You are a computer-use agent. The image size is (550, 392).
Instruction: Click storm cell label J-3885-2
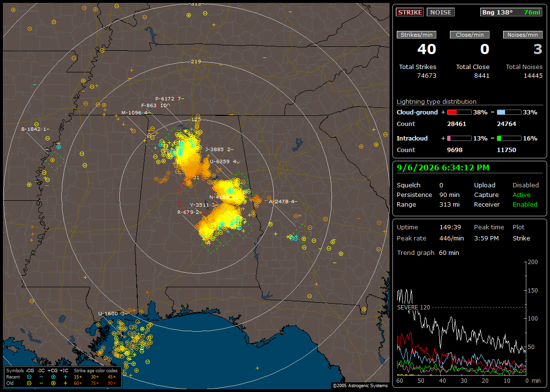coord(219,149)
